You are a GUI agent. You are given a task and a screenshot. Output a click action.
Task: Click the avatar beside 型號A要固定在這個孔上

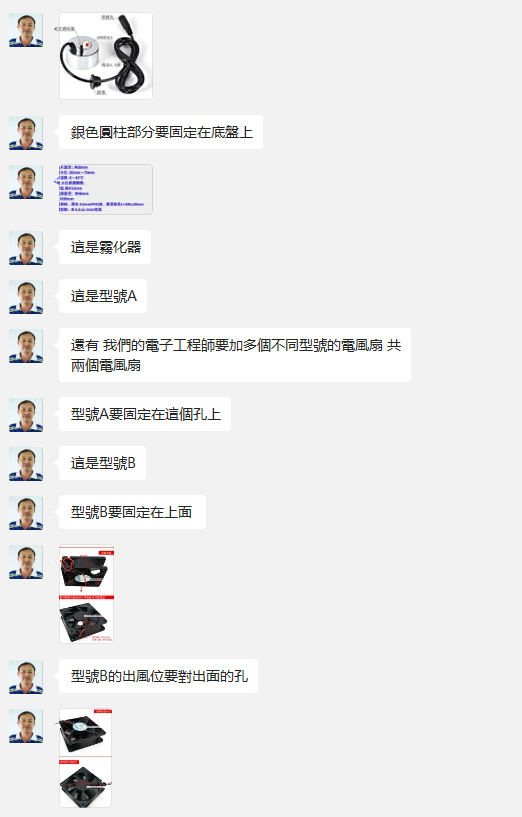tap(26, 415)
